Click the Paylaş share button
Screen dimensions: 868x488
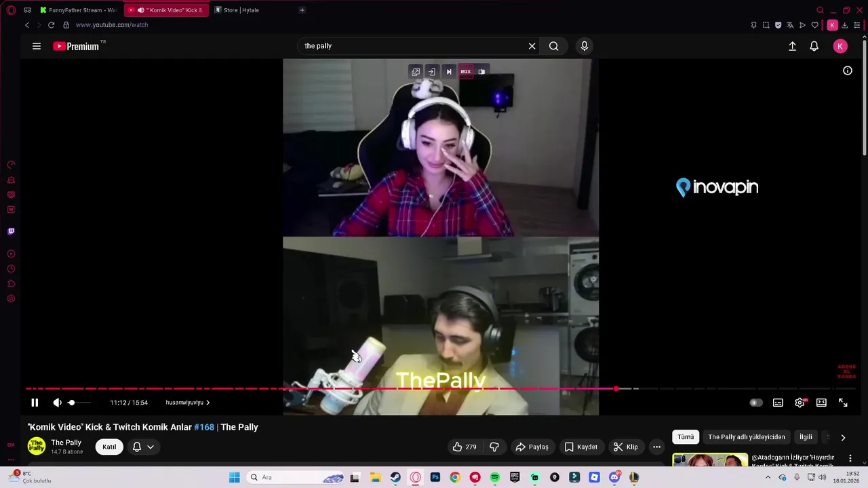click(532, 447)
